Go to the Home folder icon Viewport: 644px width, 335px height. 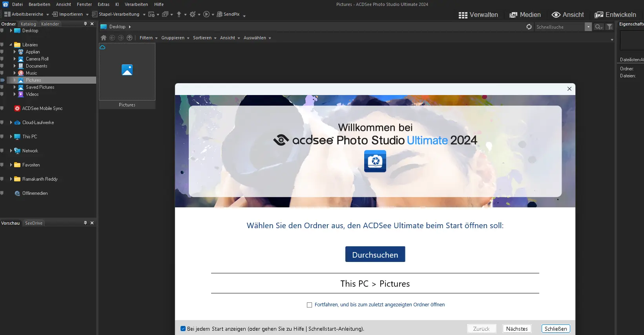pos(104,38)
